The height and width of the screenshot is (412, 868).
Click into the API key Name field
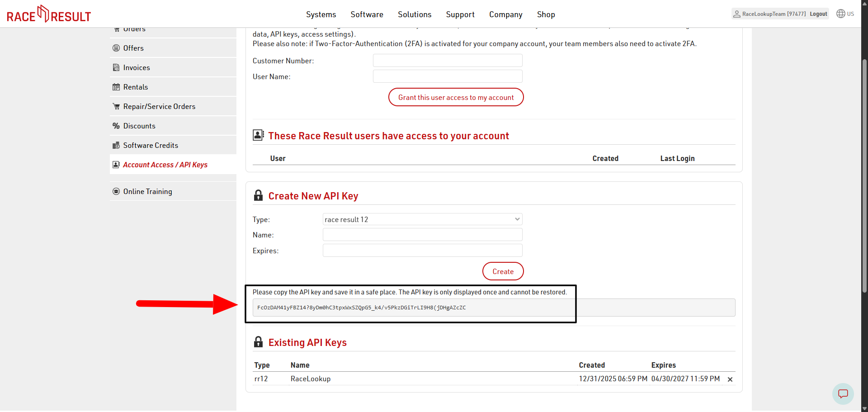[422, 235]
